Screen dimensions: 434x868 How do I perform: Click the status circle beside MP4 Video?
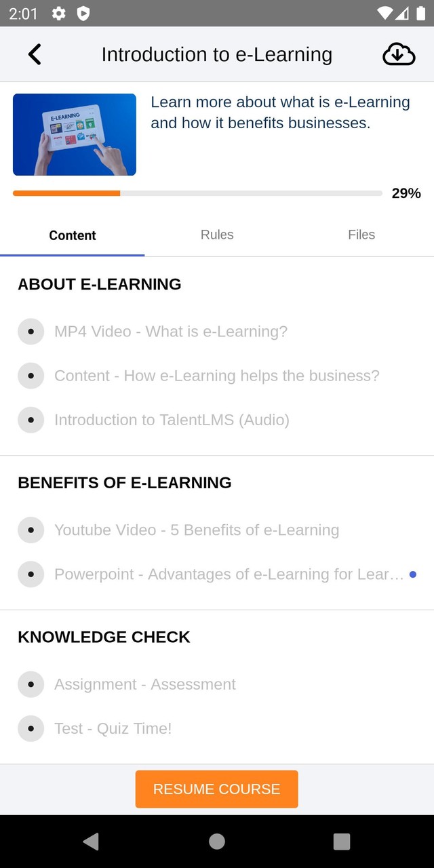[x=31, y=332]
